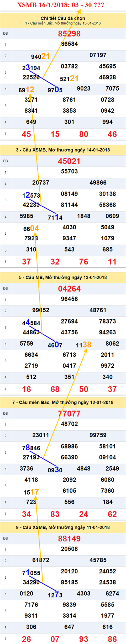The width and height of the screenshot is (126, 644).
Task: Click sixth prize number 543
Action: click(x=69, y=250)
